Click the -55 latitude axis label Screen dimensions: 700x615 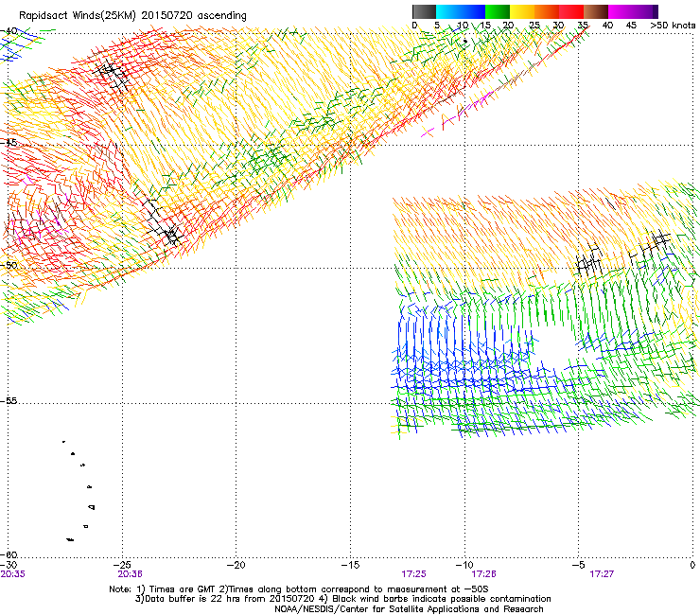click(x=9, y=401)
